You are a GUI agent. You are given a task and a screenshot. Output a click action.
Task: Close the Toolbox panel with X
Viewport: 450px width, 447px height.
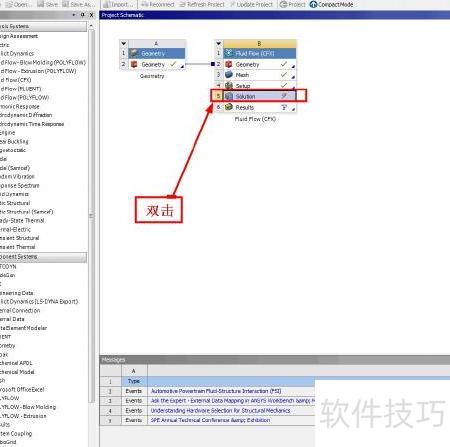pyautogui.click(x=92, y=15)
